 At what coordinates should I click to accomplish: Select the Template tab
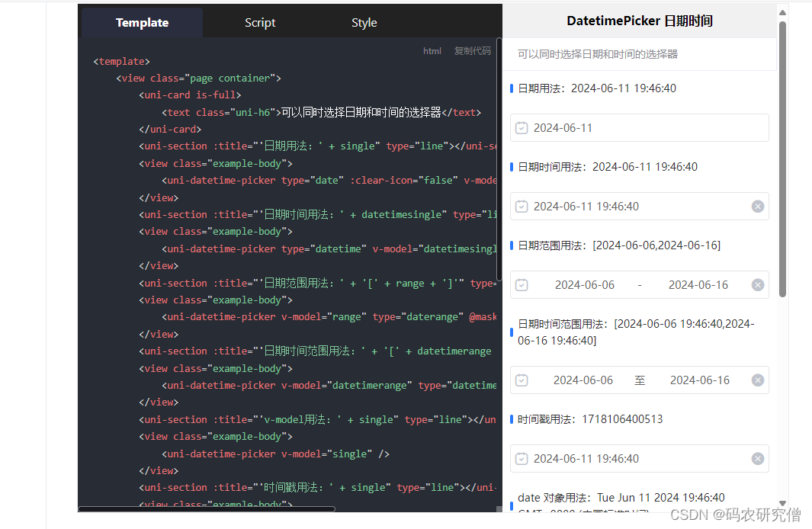pos(142,22)
